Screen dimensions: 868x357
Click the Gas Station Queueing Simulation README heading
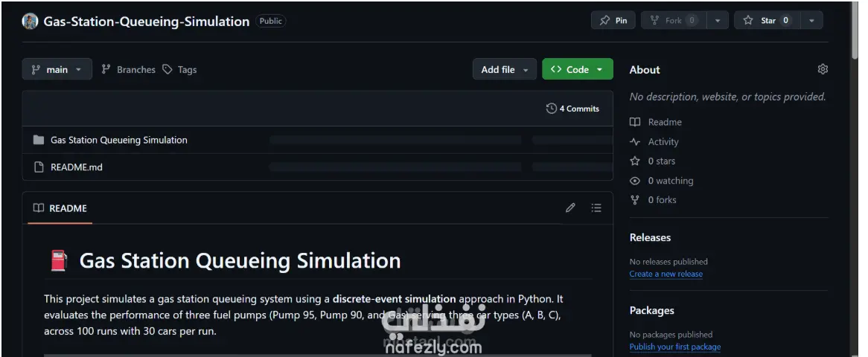tap(240, 261)
